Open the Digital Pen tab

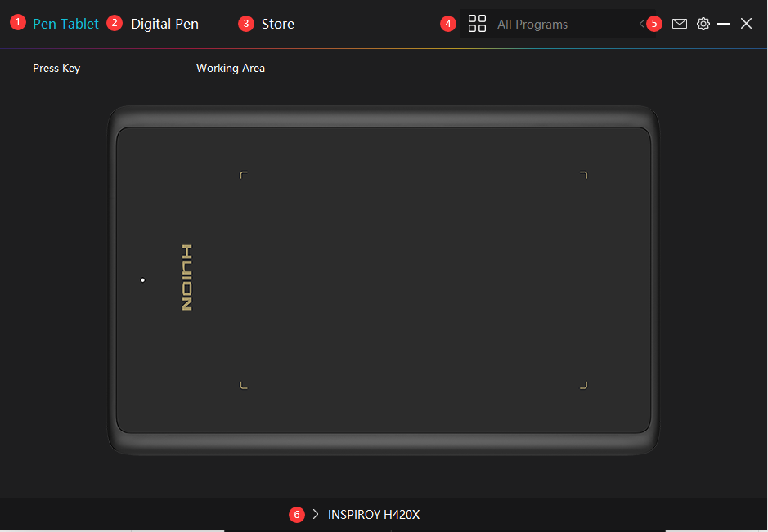point(164,24)
